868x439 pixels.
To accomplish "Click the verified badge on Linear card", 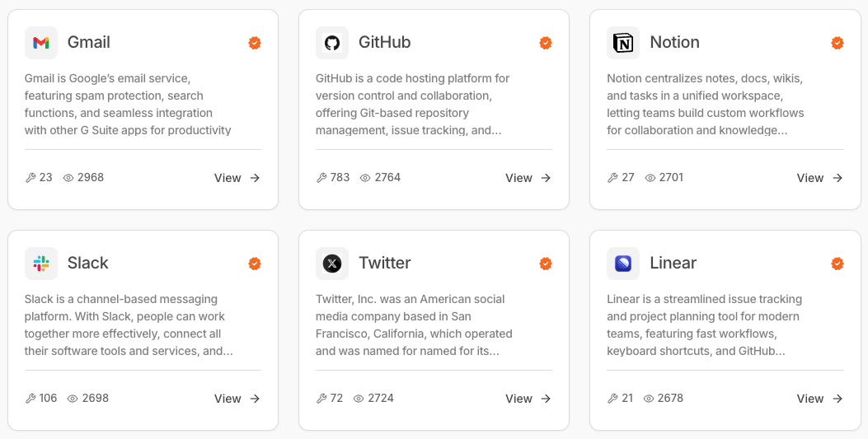I will [838, 264].
